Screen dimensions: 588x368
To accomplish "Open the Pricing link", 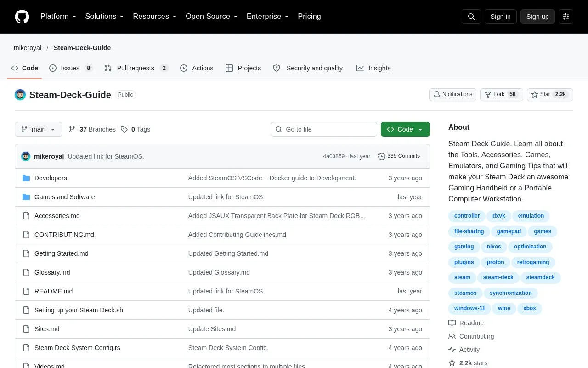I will point(309,17).
